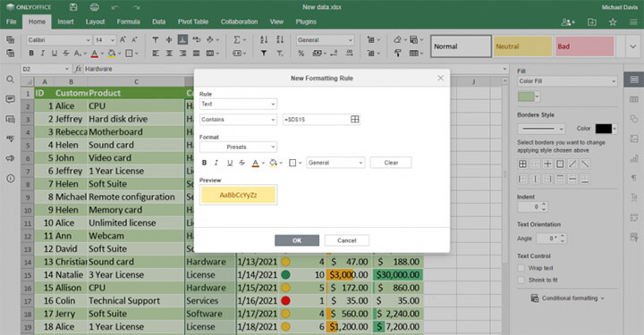Click the Clear format button
Viewport: 644px width, 335px height.
391,163
